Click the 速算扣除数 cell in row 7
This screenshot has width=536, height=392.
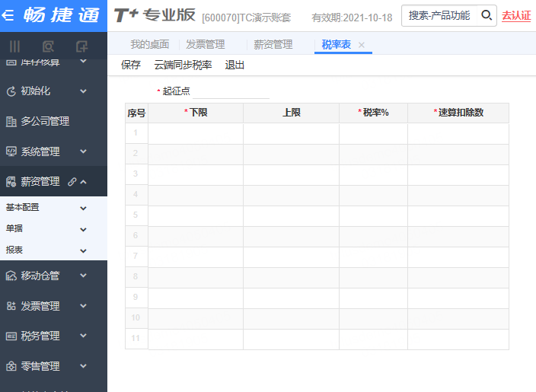pyautogui.click(x=458, y=257)
